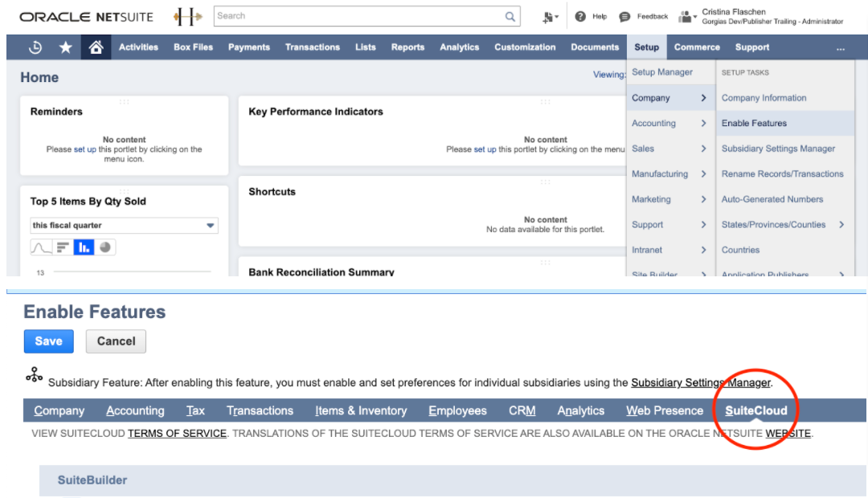The width and height of the screenshot is (868, 498).
Task: Switch to the Transactions tab
Action: tap(260, 410)
